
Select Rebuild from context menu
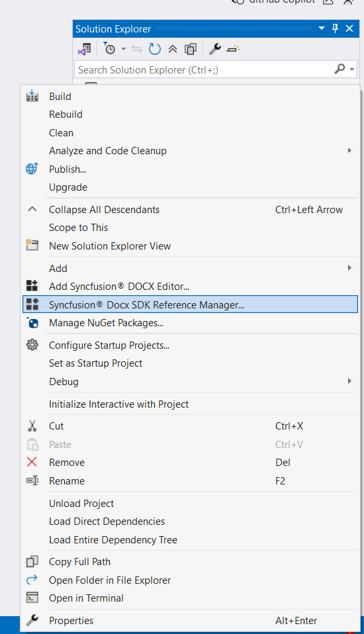coord(66,114)
